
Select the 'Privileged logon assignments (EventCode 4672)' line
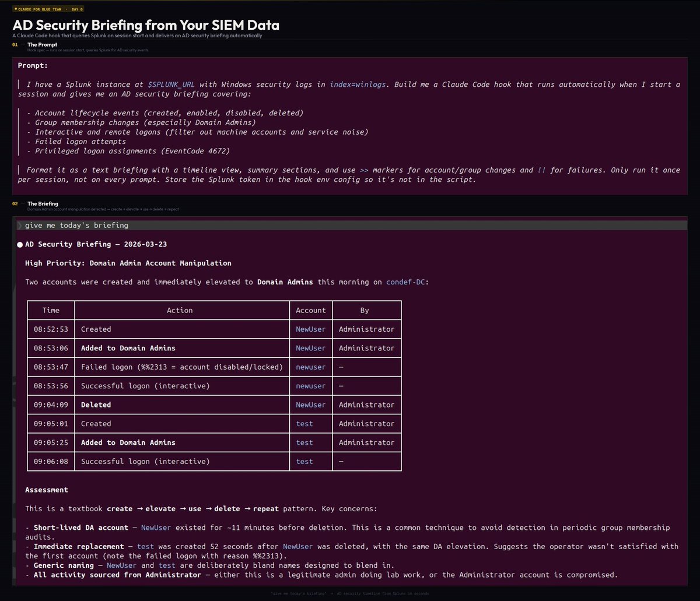tap(128, 151)
